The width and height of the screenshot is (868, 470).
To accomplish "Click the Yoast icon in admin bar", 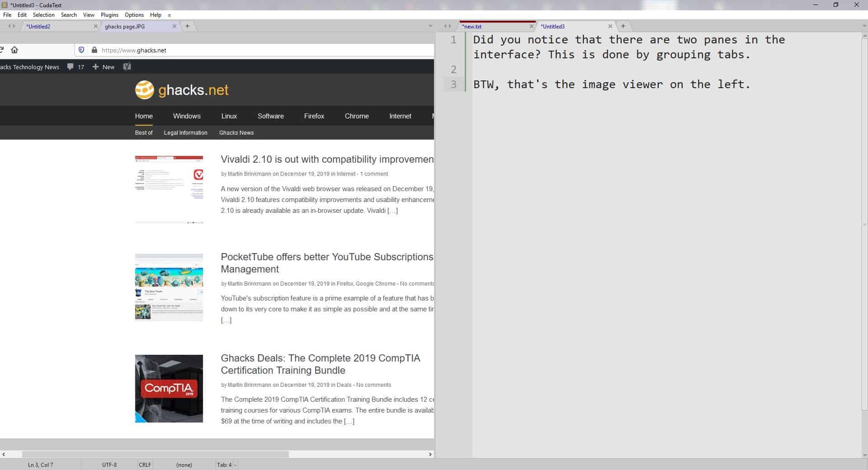I will [127, 67].
